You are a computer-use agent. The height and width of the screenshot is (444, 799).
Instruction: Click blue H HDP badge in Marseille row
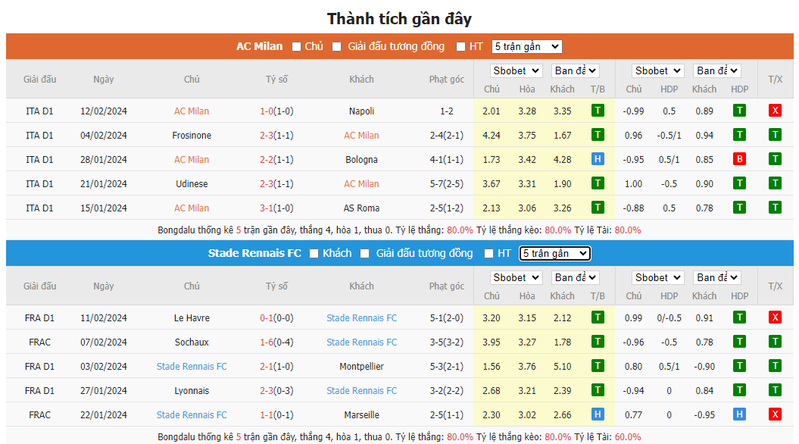(x=739, y=415)
